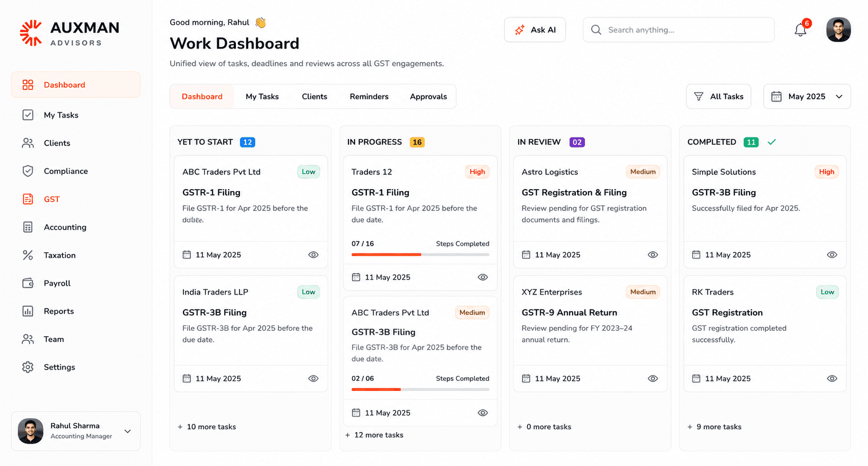Click Traders 12 progress bar 07/16
The height and width of the screenshot is (466, 868).
(420, 255)
